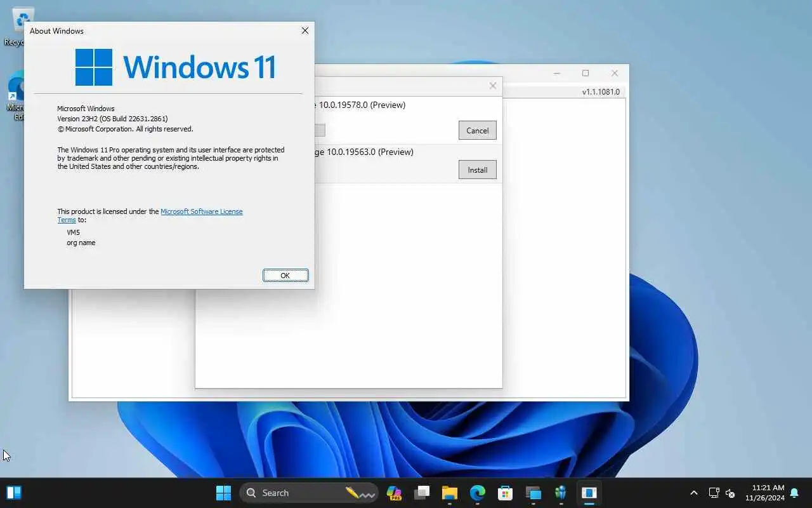Screen dimensions: 812x508
Task: Select version text v1.1.1081.0
Action: click(x=601, y=92)
